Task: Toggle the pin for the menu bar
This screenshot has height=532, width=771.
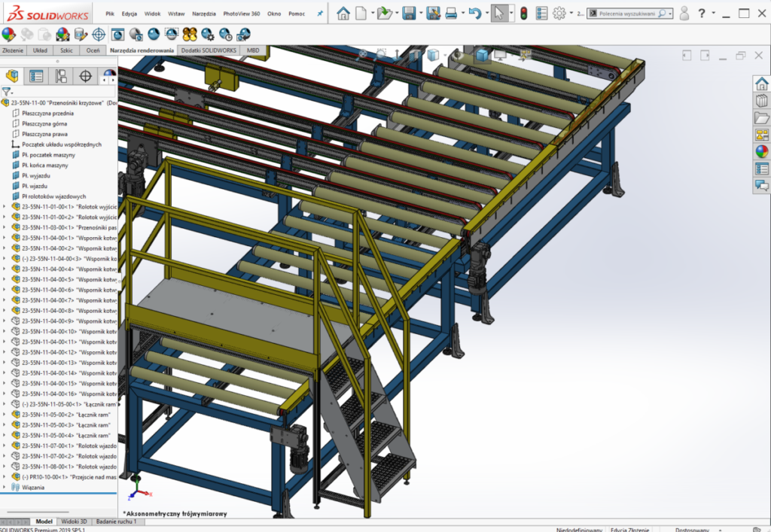Action: tap(320, 14)
